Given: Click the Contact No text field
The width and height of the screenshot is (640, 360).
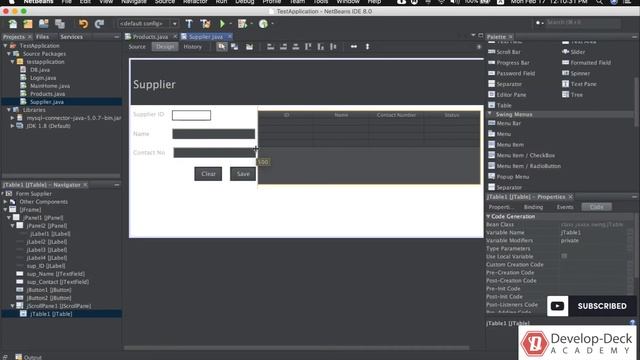Looking at the screenshot, I should (x=215, y=153).
